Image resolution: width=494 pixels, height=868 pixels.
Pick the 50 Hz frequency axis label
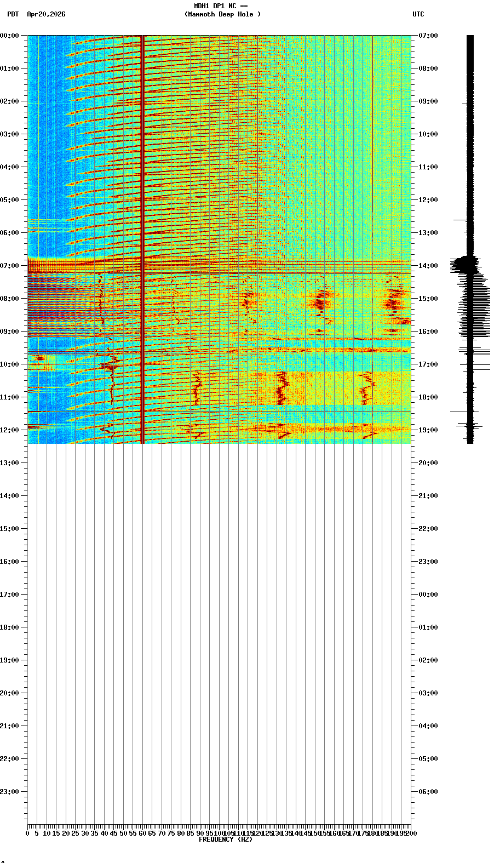124,833
